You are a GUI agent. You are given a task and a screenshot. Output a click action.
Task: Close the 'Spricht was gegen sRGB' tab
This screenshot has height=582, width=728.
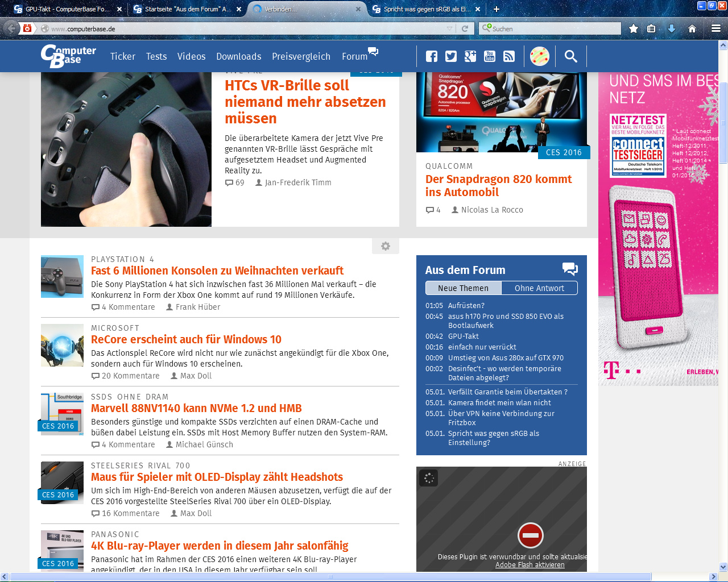[478, 9]
